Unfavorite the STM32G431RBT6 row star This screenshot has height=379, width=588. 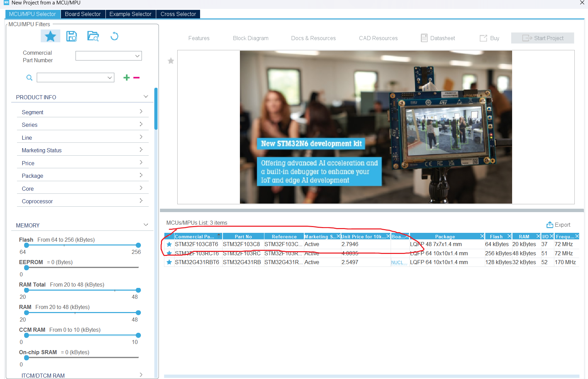tap(169, 262)
